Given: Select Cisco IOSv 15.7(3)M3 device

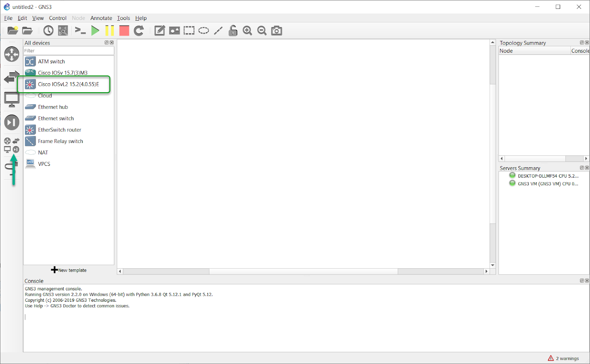Looking at the screenshot, I should [x=69, y=73].
